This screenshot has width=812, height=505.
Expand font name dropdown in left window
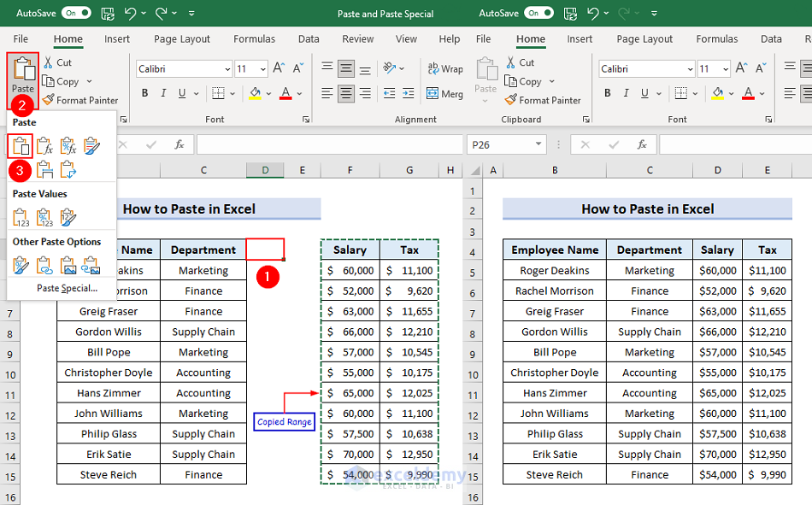[x=227, y=69]
